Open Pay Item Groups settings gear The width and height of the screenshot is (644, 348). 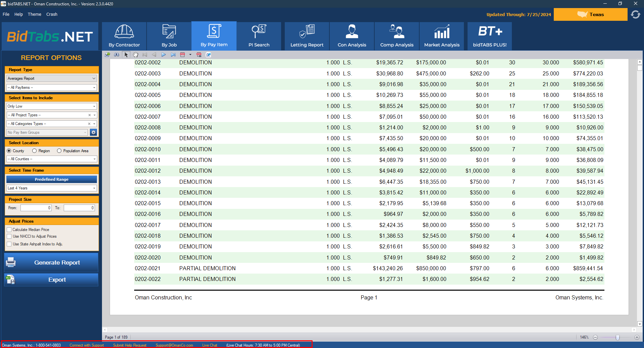(93, 132)
